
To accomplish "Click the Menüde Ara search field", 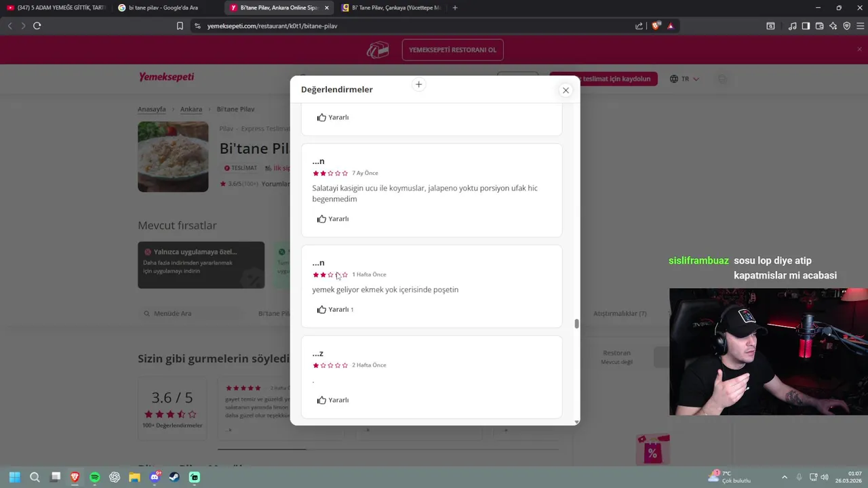I will [x=191, y=314].
